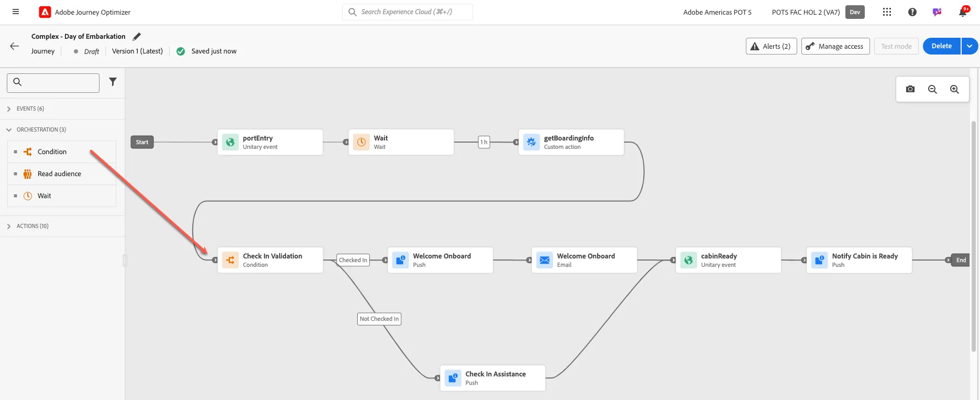
Task: Click the canvas vertical scrollbar
Action: coord(974,236)
